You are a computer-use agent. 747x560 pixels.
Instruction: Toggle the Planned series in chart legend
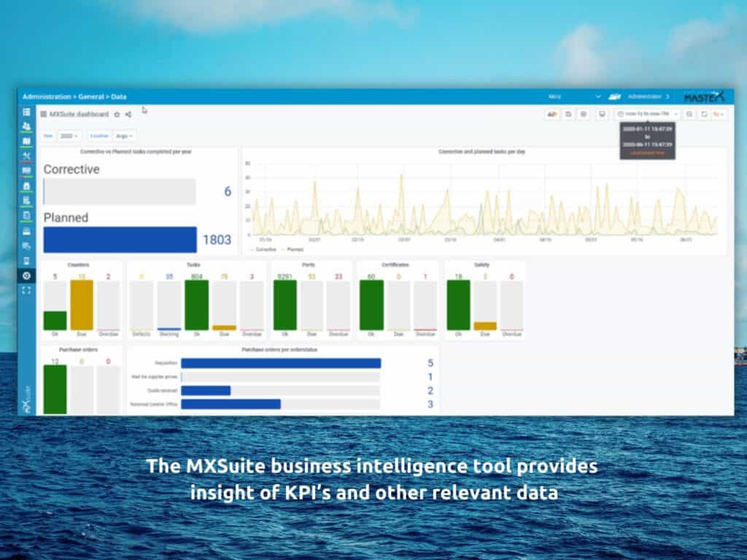[x=293, y=249]
